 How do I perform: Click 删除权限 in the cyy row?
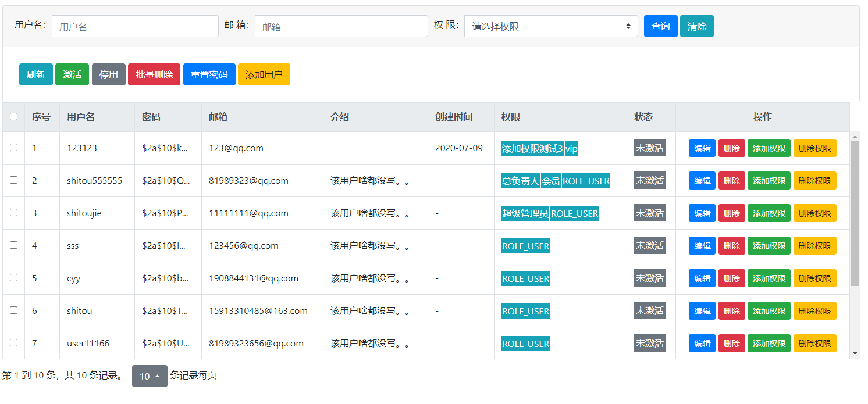815,278
